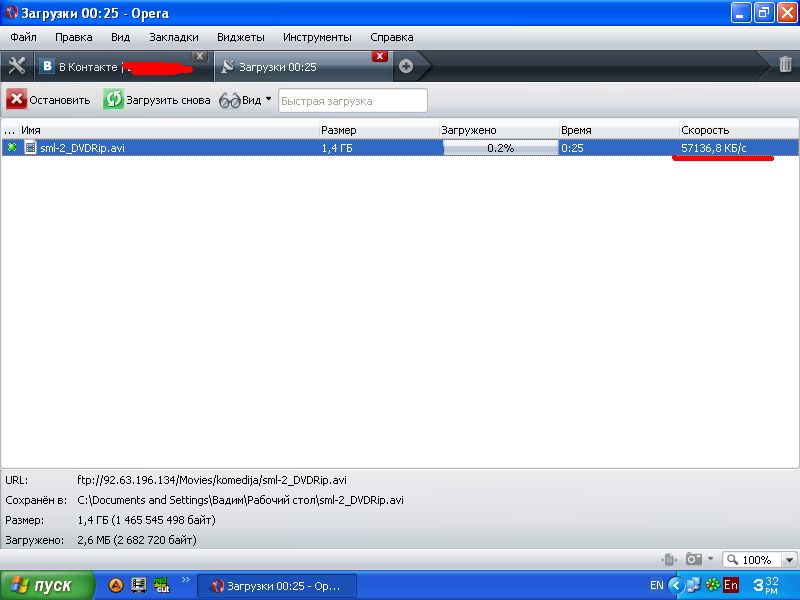The height and width of the screenshot is (600, 800).
Task: Open the Вид menu in the menu bar
Action: 120,37
